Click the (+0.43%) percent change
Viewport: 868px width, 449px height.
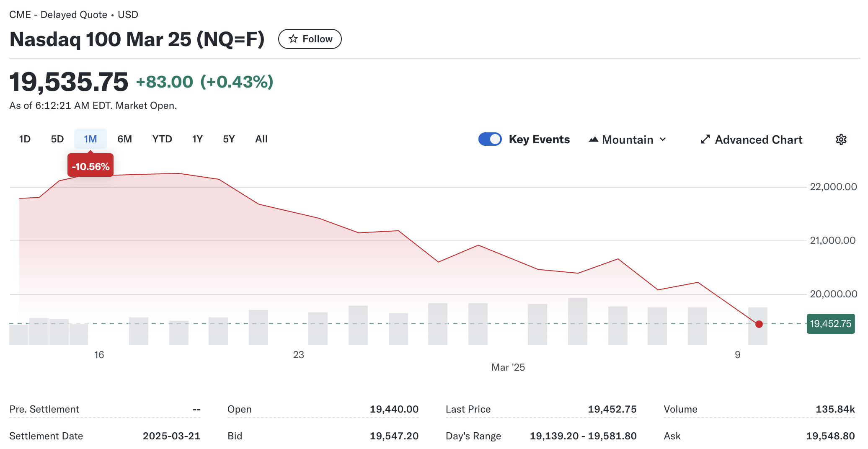(237, 82)
